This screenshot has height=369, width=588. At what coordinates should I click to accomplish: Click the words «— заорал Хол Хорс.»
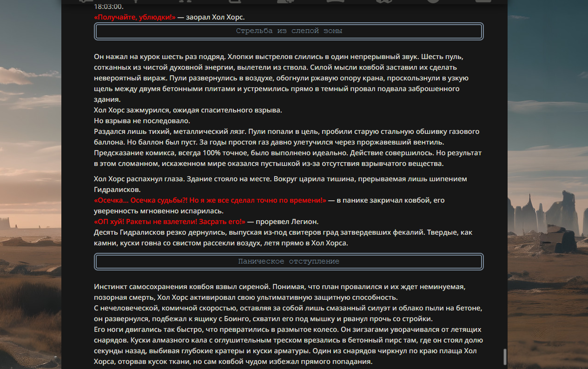pyautogui.click(x=211, y=17)
